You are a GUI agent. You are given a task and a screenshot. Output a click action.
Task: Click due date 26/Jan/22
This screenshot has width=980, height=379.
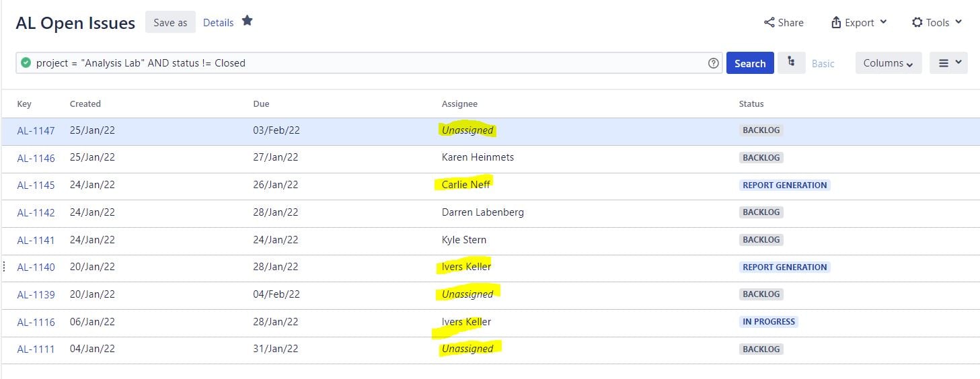click(276, 185)
